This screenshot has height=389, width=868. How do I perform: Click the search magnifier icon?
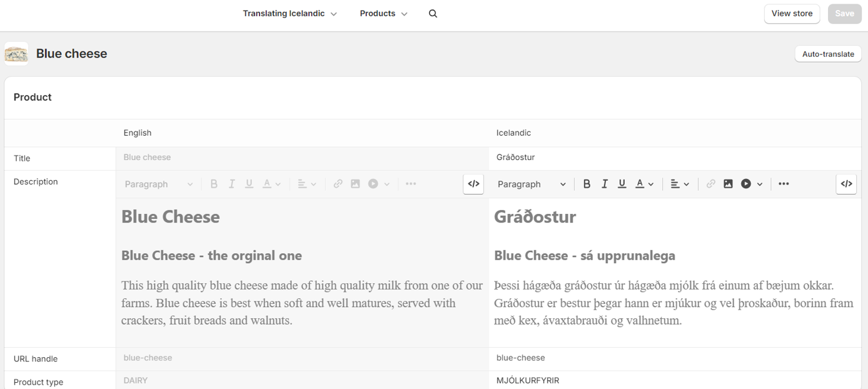coord(433,14)
